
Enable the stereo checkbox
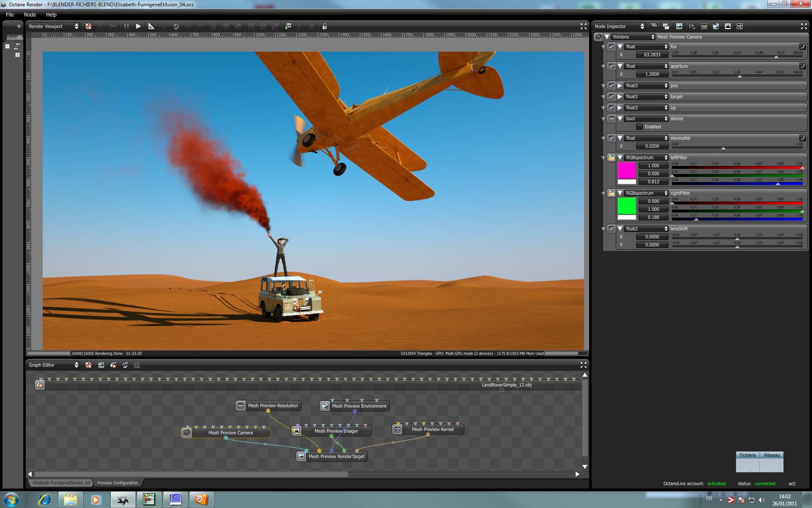pyautogui.click(x=639, y=127)
